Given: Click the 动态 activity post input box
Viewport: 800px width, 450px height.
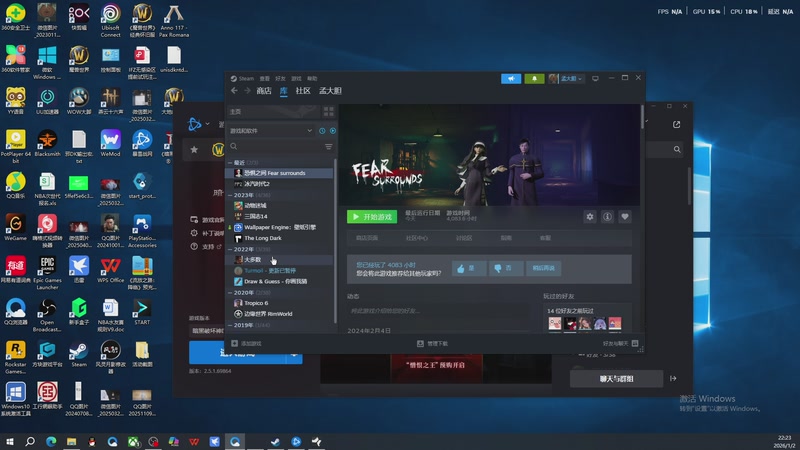Looking at the screenshot, I should click(x=438, y=311).
